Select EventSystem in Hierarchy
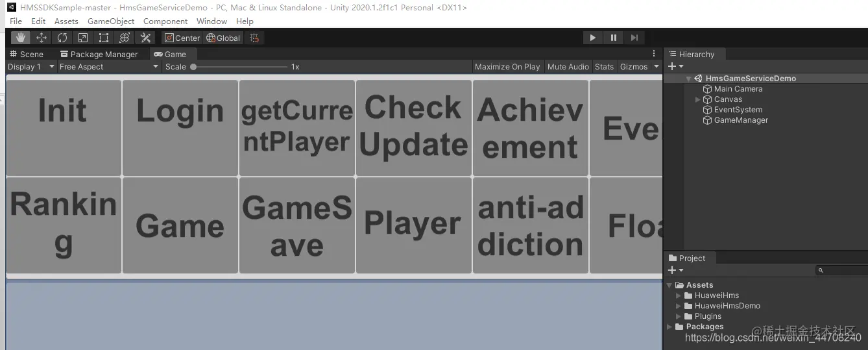 (x=733, y=110)
